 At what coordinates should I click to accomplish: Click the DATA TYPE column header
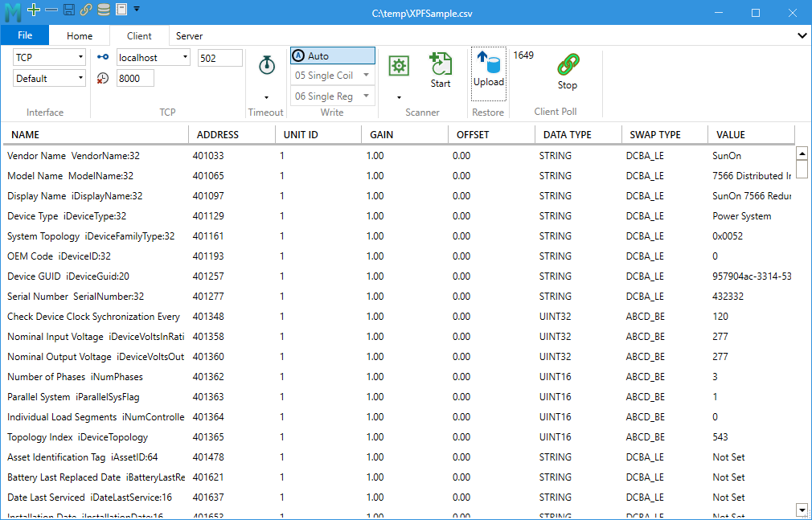tap(578, 135)
